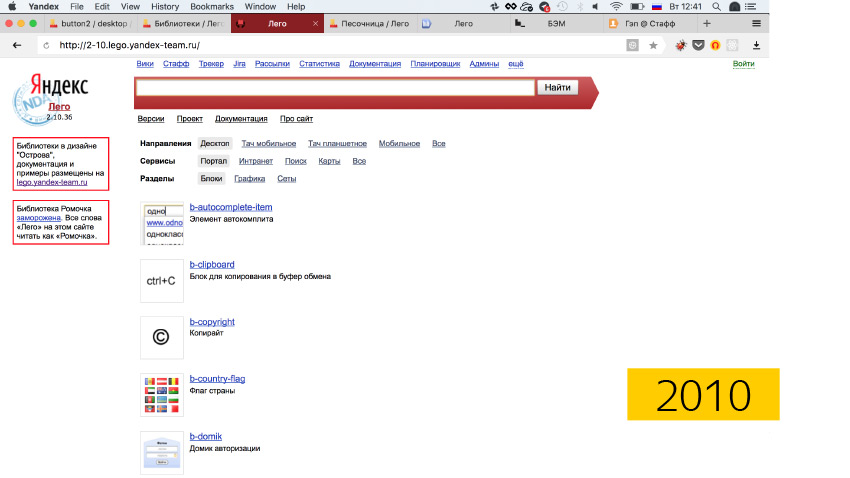Viewport: 850px width, 478px height.
Task: Click the bug extension icon
Action: click(681, 46)
